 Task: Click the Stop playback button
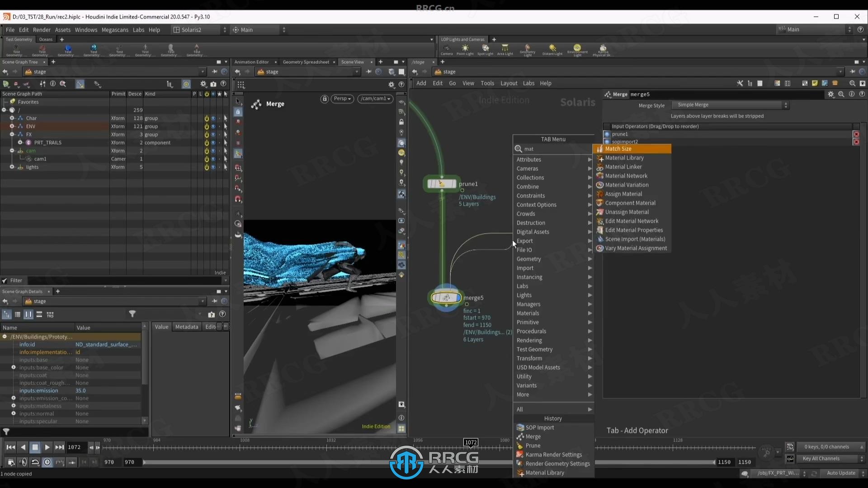pos(35,447)
